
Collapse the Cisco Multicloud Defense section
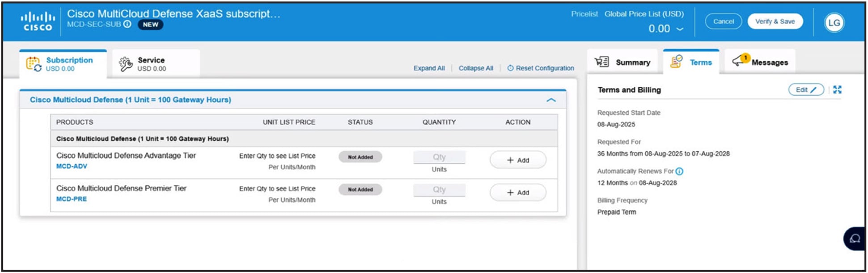tap(551, 100)
